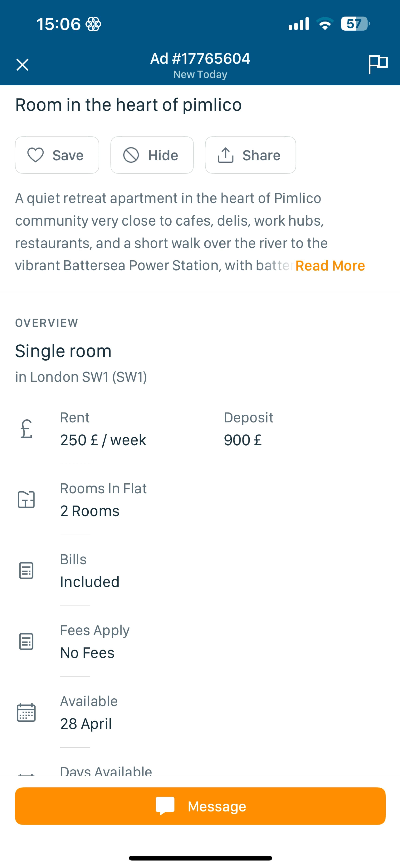Share the Pimlico room listing
Viewport: 400px width, 868px height.
click(x=250, y=155)
